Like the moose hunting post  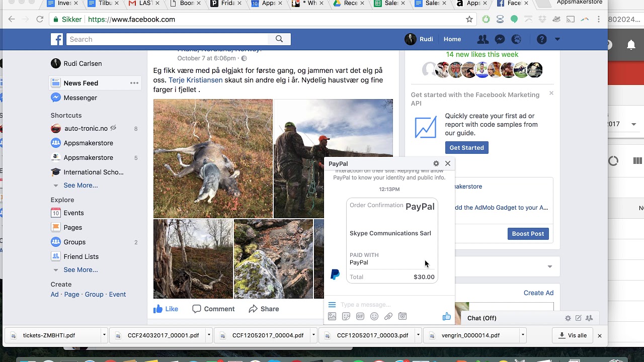pyautogui.click(x=166, y=309)
